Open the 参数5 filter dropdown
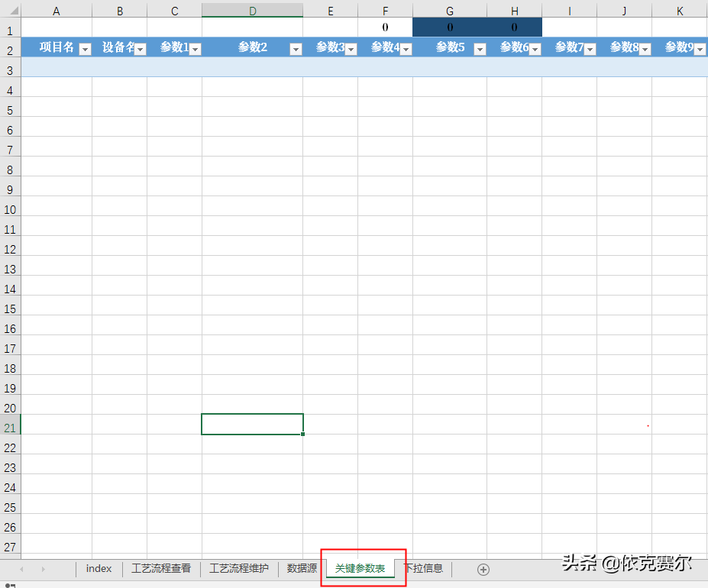 pos(480,49)
